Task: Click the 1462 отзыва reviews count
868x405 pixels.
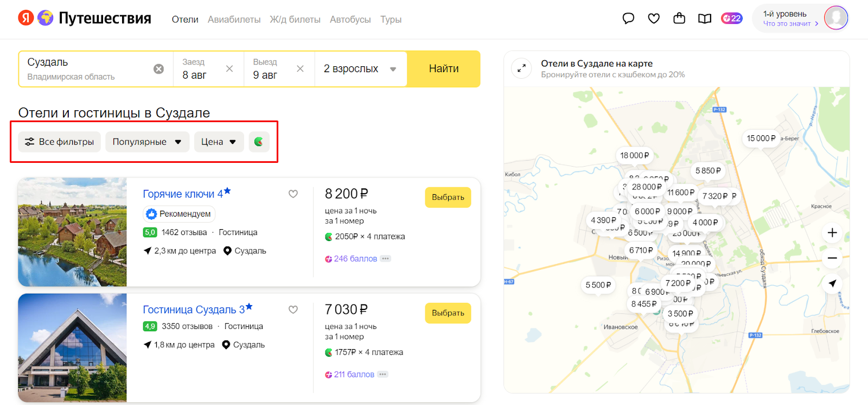Action: click(x=184, y=232)
